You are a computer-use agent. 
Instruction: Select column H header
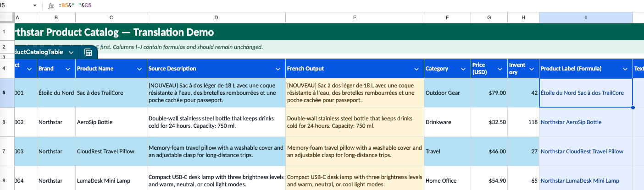pyautogui.click(x=523, y=17)
